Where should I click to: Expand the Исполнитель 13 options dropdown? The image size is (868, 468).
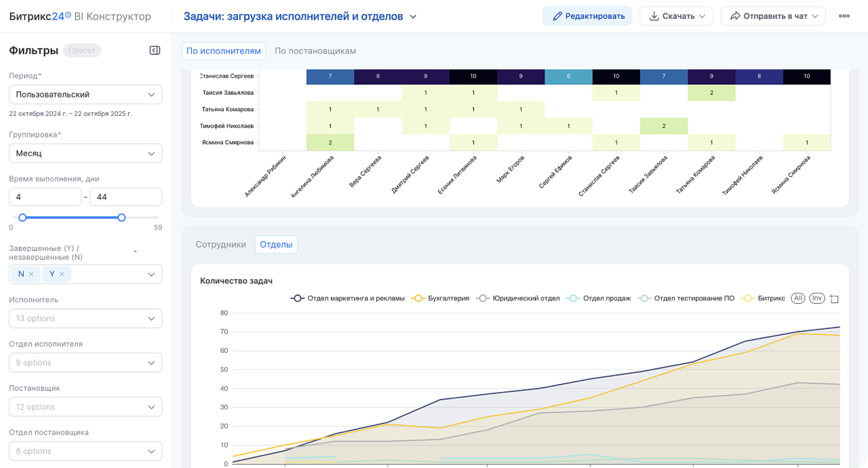tap(85, 319)
